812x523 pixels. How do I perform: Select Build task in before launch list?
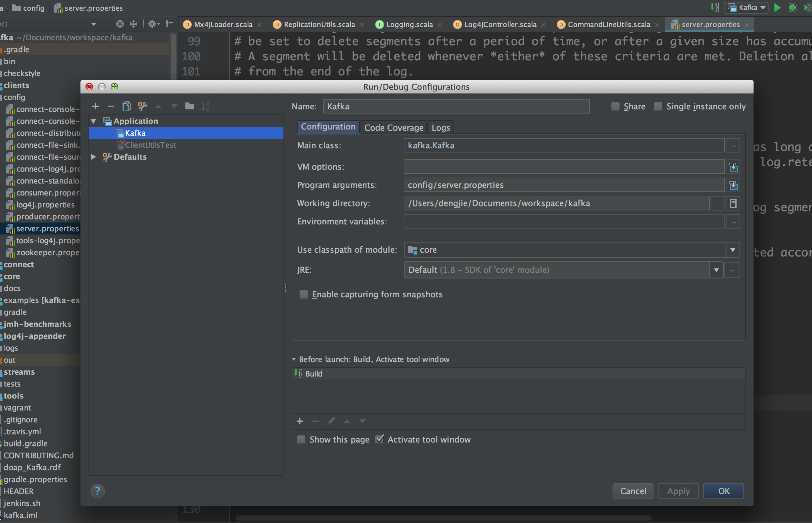point(519,374)
